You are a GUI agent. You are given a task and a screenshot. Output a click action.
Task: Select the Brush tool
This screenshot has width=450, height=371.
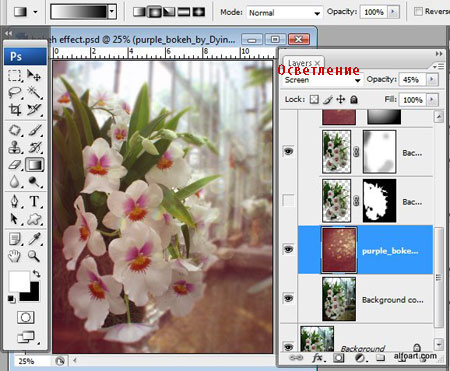pos(34,130)
